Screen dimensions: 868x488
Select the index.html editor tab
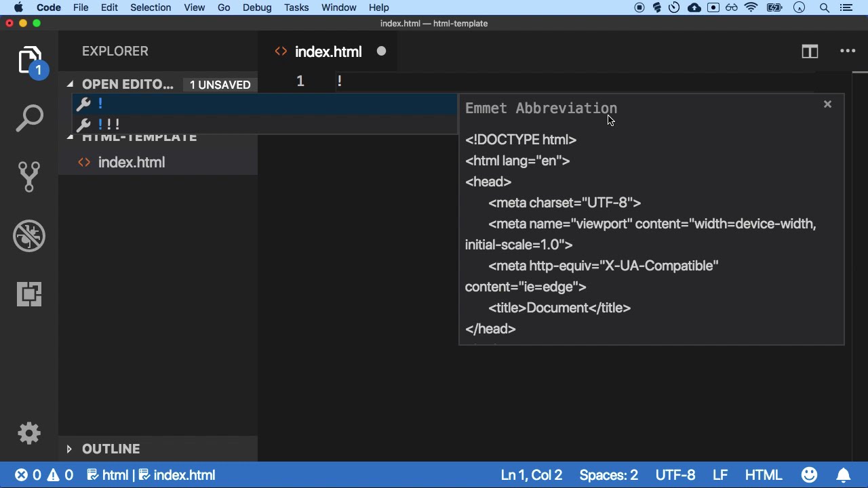(328, 52)
